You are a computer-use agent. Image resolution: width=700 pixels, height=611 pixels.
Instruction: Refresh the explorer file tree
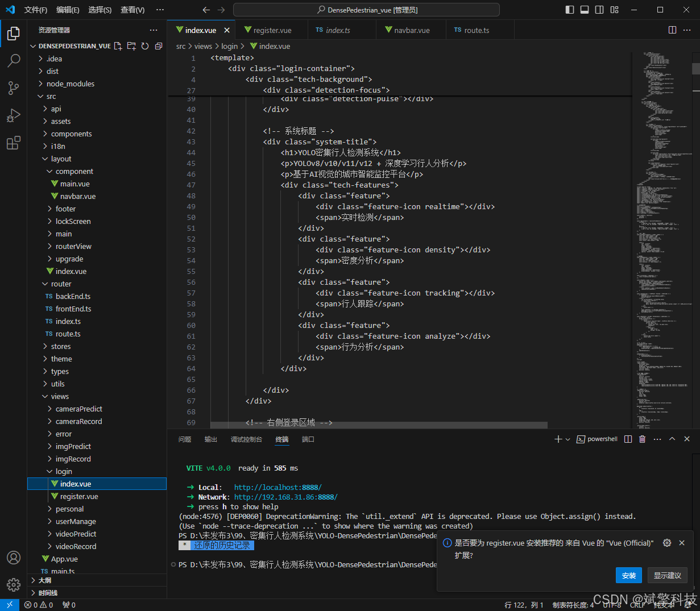coord(145,46)
